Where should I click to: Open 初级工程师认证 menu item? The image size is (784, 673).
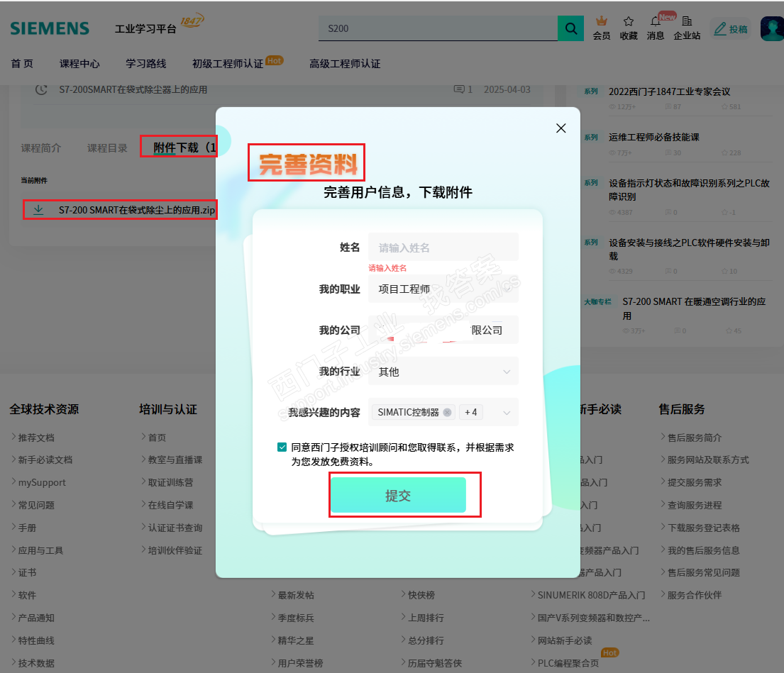[x=228, y=63]
